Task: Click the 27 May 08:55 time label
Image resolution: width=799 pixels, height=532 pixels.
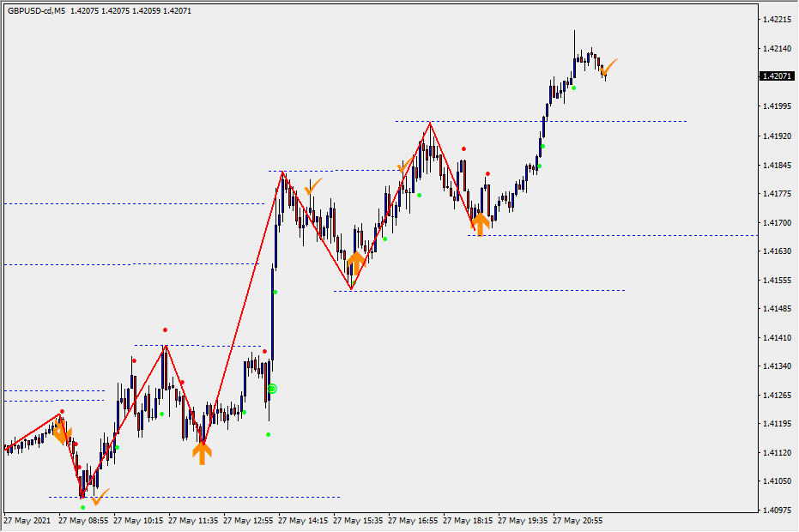Action: 84,521
